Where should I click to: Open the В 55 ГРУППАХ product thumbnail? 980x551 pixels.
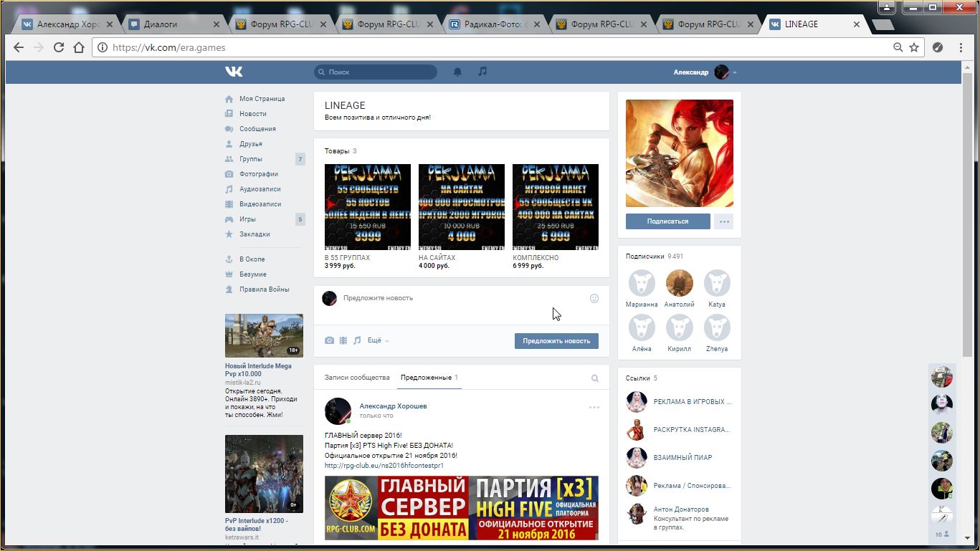368,207
